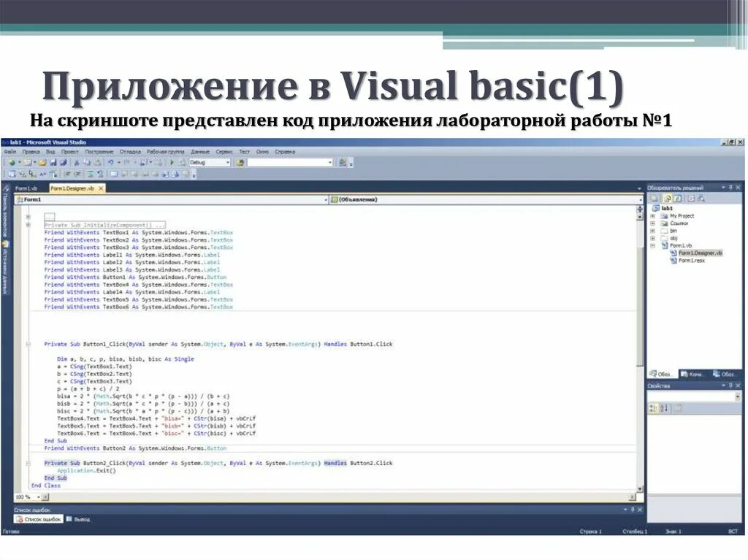The width and height of the screenshot is (748, 560).
Task: Switch to the Form1.vb editor tab
Action: (26, 188)
